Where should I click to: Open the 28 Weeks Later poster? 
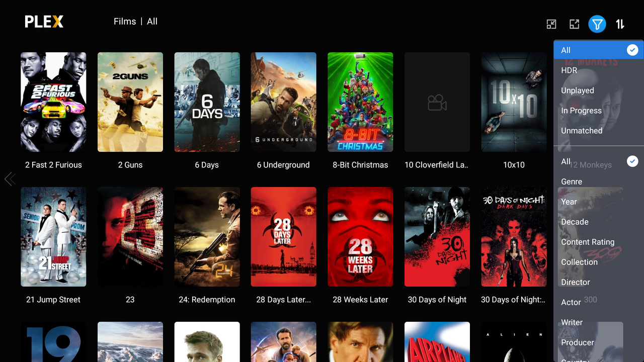pyautogui.click(x=360, y=237)
